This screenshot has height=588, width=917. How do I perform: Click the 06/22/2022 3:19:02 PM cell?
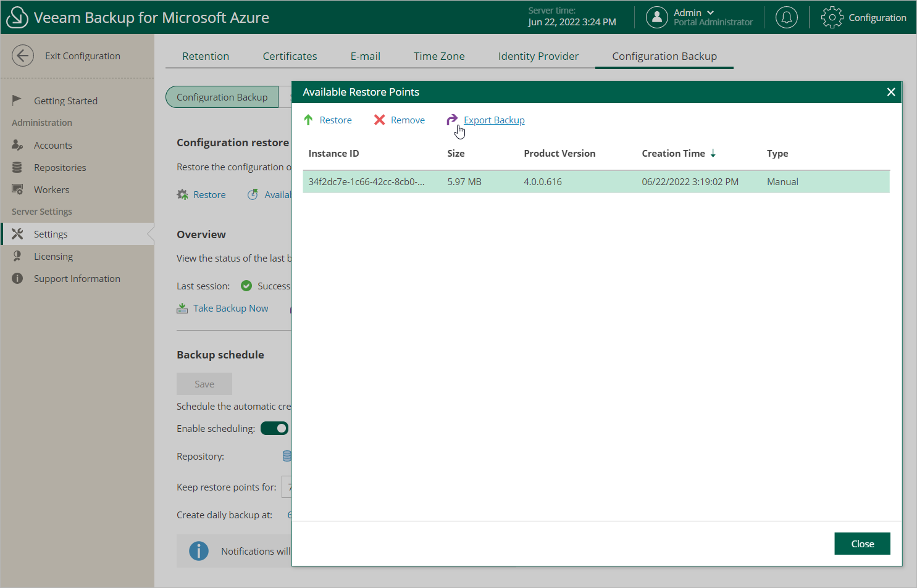[690, 181]
